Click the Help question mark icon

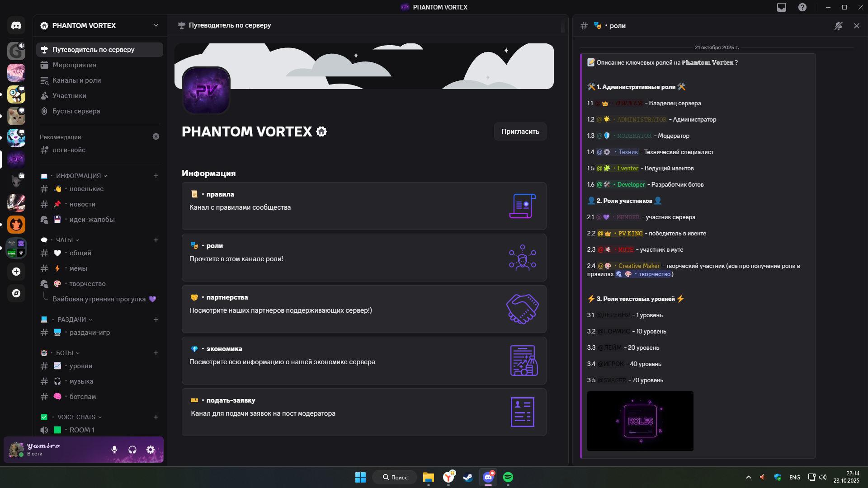coord(802,7)
